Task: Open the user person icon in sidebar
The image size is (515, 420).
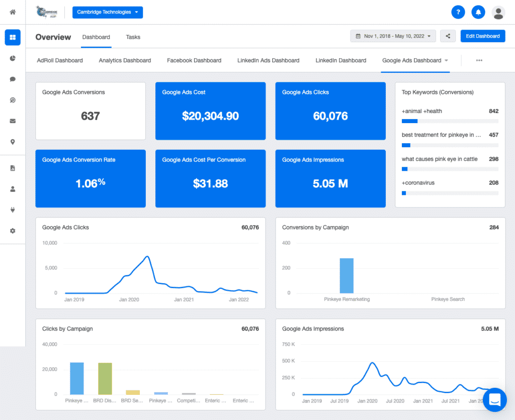Action: [13, 189]
